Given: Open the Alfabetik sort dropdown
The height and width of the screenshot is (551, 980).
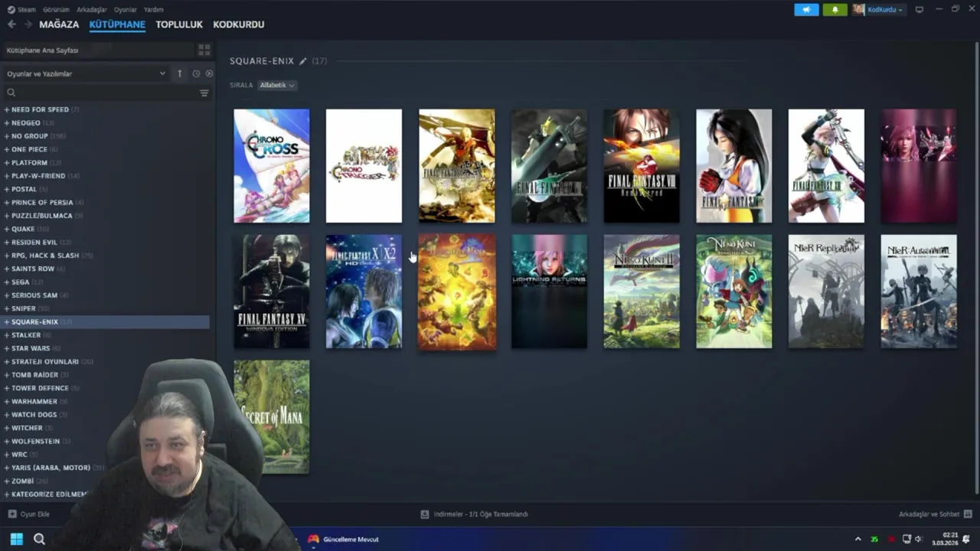Looking at the screenshot, I should click(277, 85).
